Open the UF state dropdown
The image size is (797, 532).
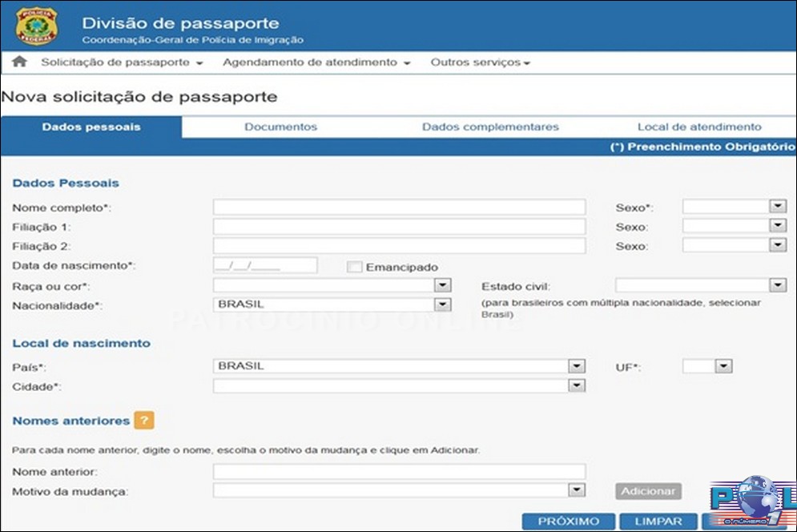pos(723,366)
